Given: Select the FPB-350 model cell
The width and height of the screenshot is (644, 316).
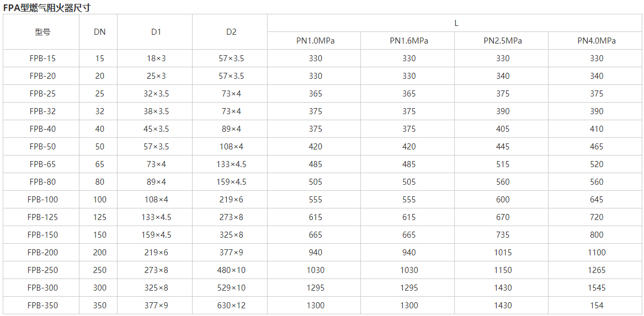Looking at the screenshot, I should [42, 306].
